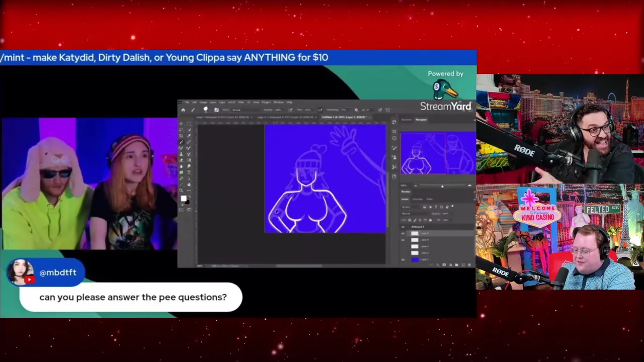Open the Layers panel Fill dropdown
The width and height of the screenshot is (644, 362).
pyautogui.click(x=447, y=220)
